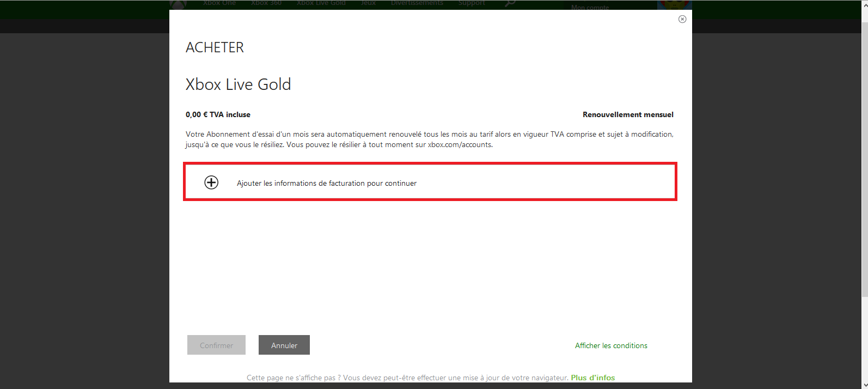Click the 'Cette page ne s'affiche pas ?' notice
This screenshot has width=868, height=389.
click(408, 378)
